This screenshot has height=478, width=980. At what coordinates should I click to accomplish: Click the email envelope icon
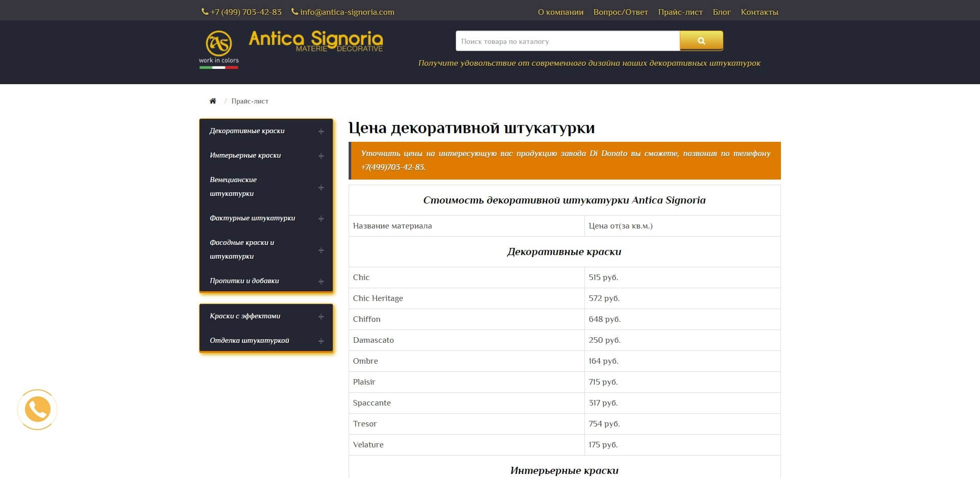tap(295, 12)
